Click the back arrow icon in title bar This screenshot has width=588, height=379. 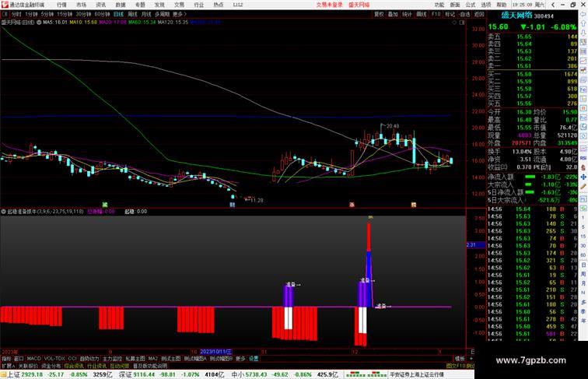coord(553,5)
